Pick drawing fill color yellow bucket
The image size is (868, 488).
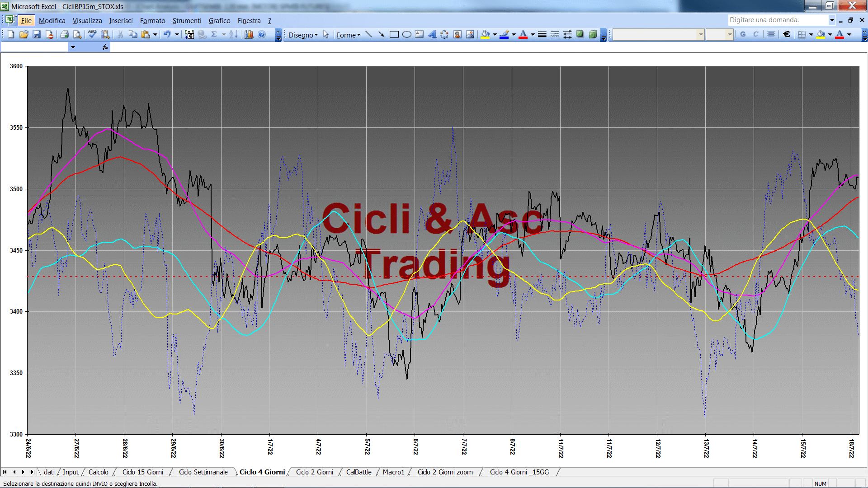[x=486, y=34]
